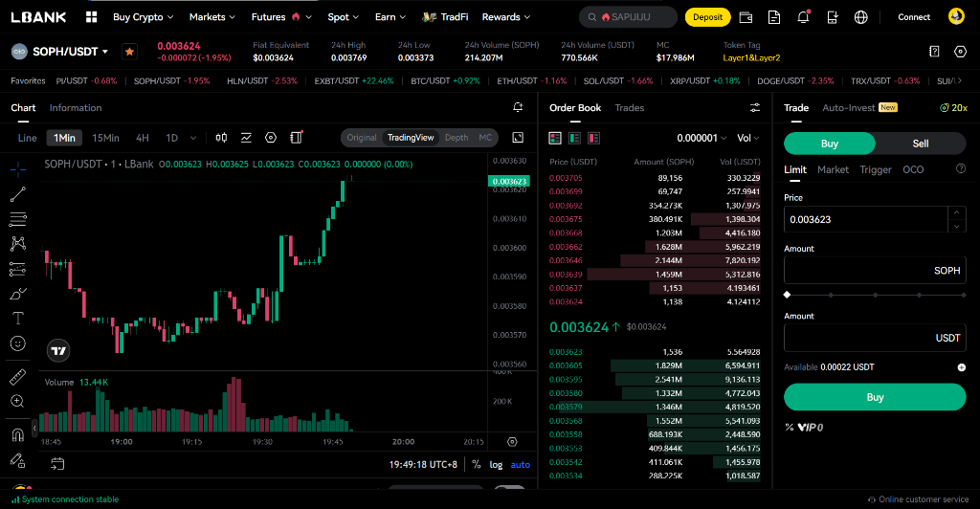This screenshot has height=509, width=980.
Task: Toggle SOPH/USDT favorite star
Action: point(129,52)
